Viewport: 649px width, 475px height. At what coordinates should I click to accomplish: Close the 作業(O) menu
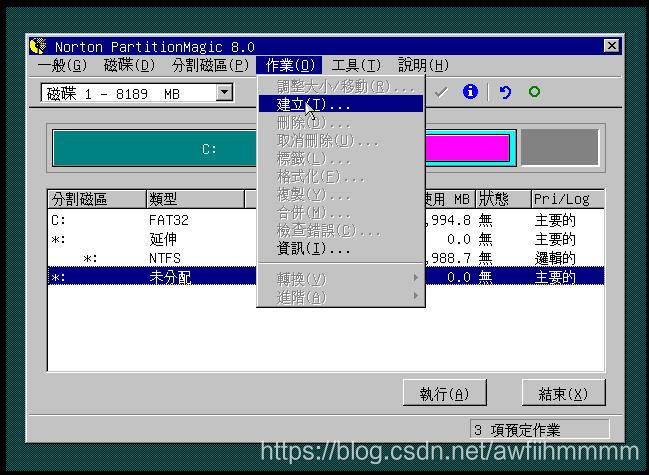click(x=289, y=65)
